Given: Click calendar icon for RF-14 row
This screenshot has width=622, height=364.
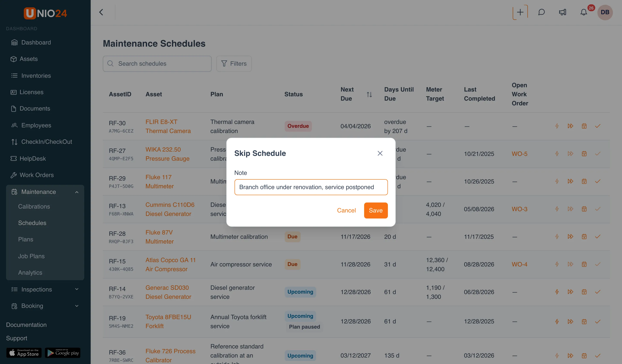Looking at the screenshot, I should 584,292.
